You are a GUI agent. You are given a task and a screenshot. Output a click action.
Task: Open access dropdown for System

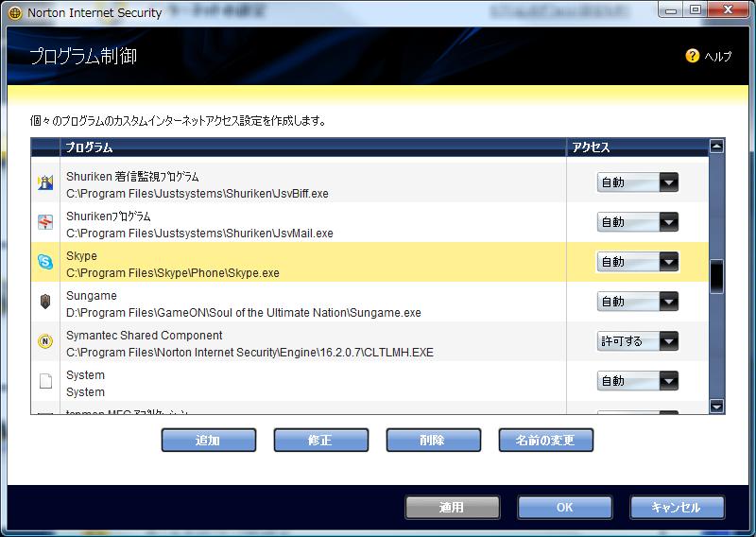[x=637, y=381]
